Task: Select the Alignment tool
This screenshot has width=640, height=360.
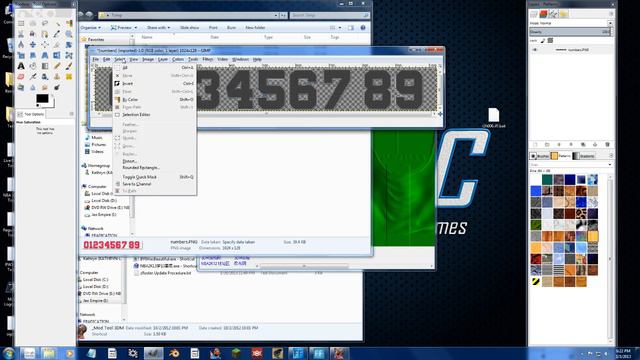Action: click(x=45, y=44)
